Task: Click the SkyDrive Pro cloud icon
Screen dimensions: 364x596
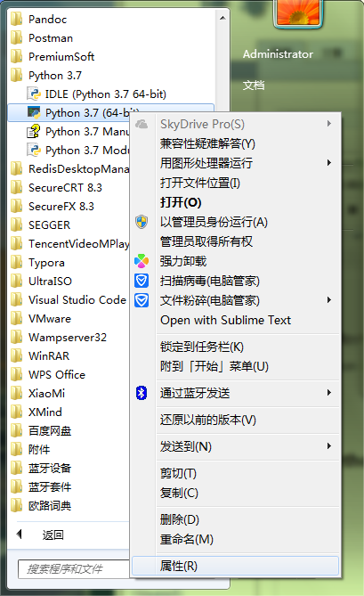Action: tap(142, 124)
